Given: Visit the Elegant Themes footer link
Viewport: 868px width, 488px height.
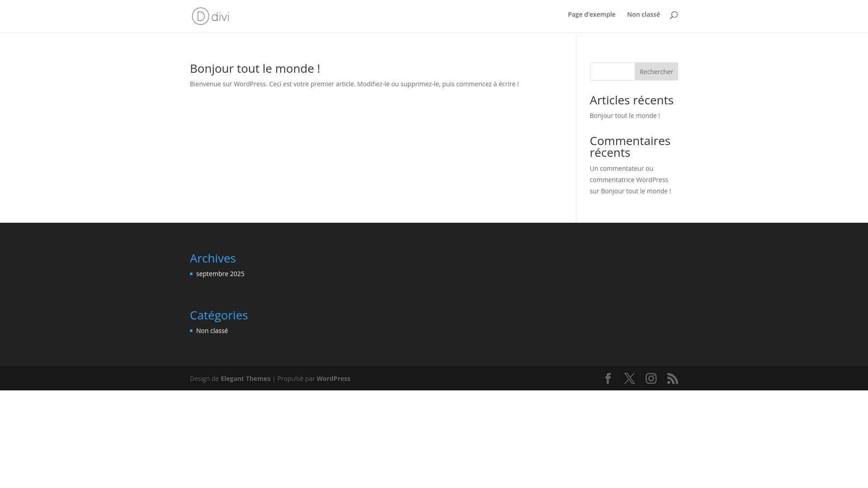Looking at the screenshot, I should (x=245, y=379).
